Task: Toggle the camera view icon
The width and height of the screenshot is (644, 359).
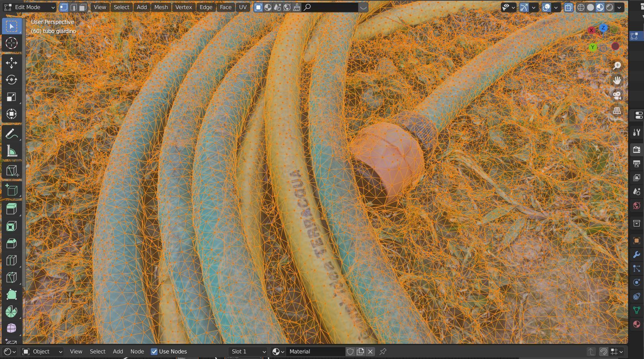Action: [617, 96]
